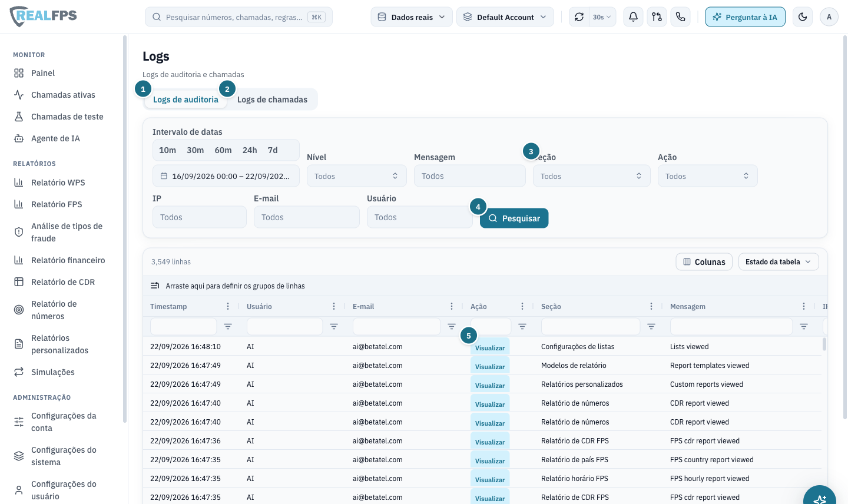Open Default Account dropdown
The image size is (848, 504).
(x=505, y=17)
